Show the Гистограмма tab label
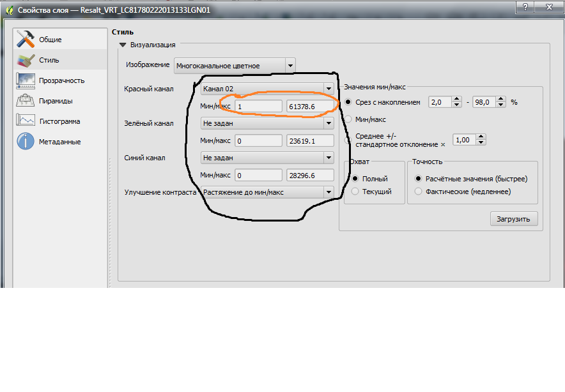Image resolution: width=565 pixels, height=392 pixels. click(x=59, y=121)
